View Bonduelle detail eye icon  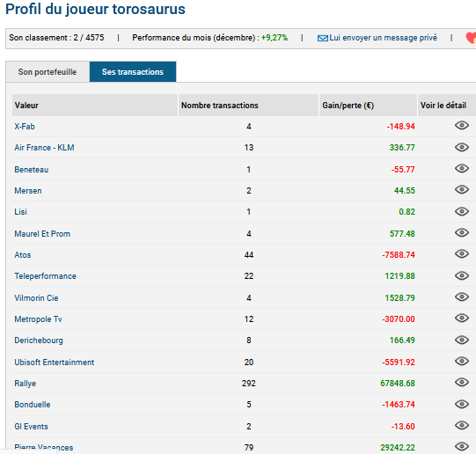tap(462, 404)
